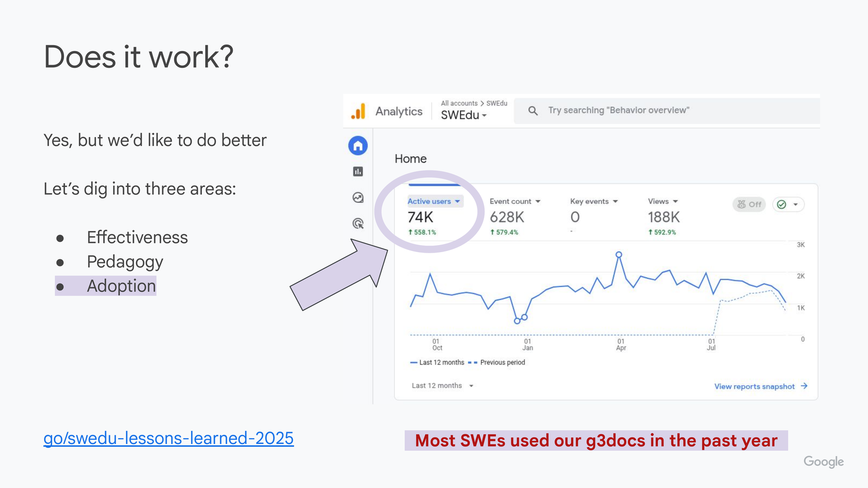Click the "Does it work?" slide title
Image resolution: width=868 pixels, height=488 pixels.
(139, 57)
